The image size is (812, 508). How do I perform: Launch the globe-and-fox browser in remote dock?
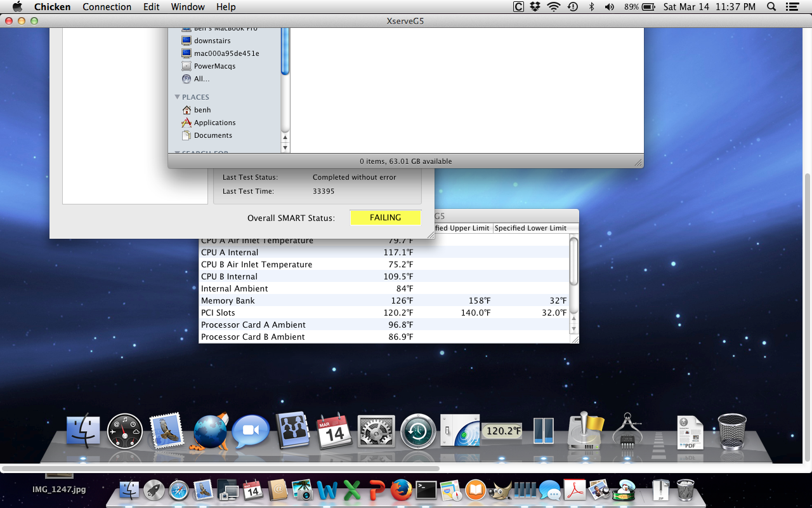(x=209, y=432)
